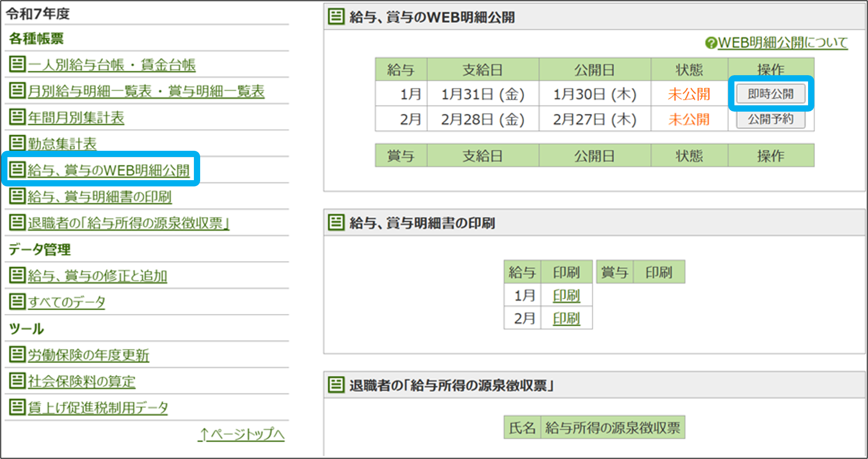Click the 未公開 status for 1月 row
The height and width of the screenshot is (459, 868).
tap(689, 94)
